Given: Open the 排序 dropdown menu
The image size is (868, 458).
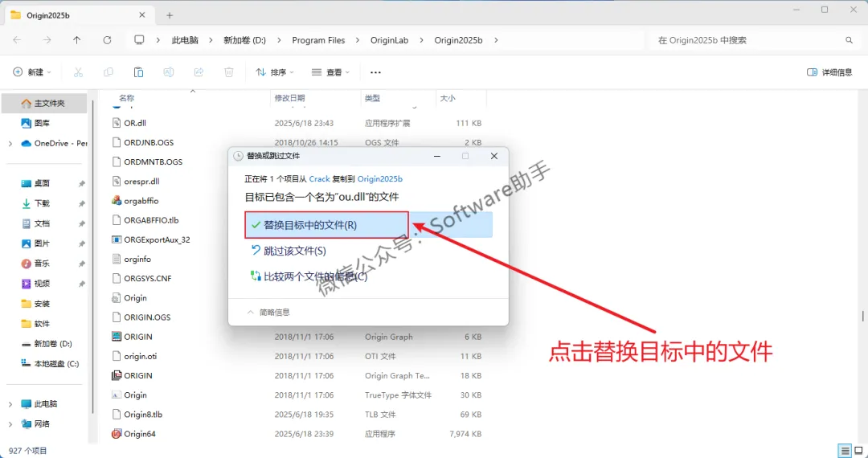Looking at the screenshot, I should [275, 72].
